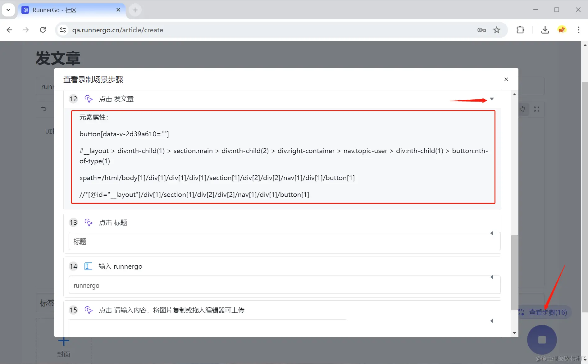The width and height of the screenshot is (588, 364).
Task: Click the //*[@id="__layout"] xpath line
Action: (x=194, y=195)
